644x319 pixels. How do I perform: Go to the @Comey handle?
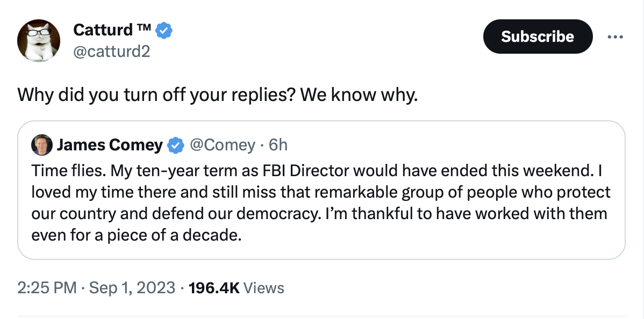[222, 146]
